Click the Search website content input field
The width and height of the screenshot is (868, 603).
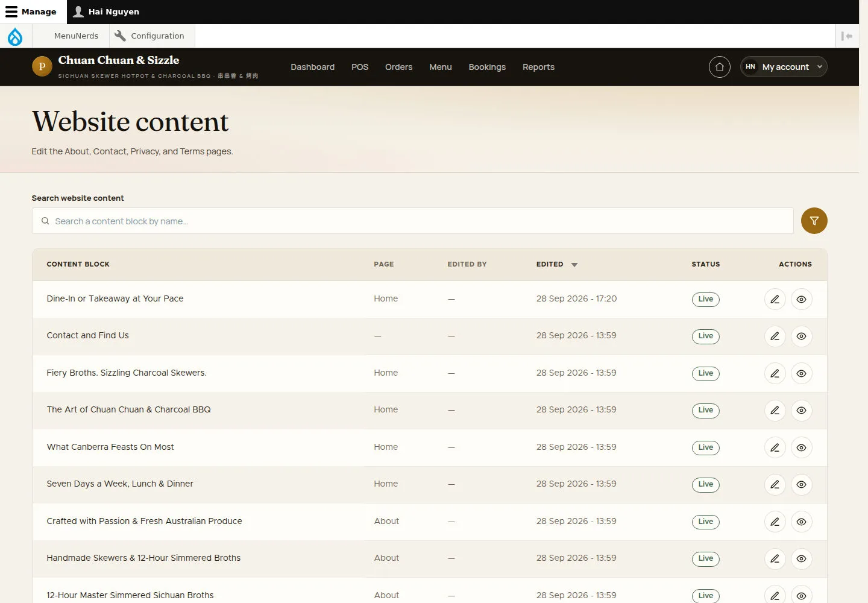coord(412,221)
